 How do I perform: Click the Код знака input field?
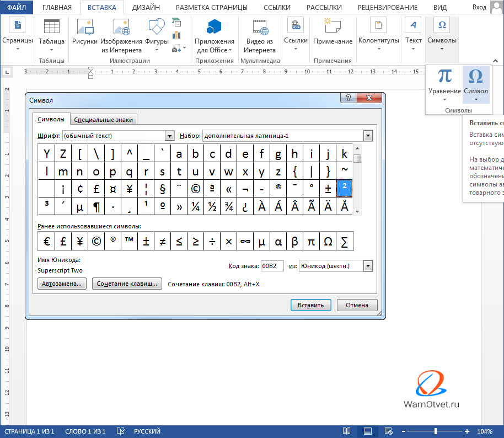tap(272, 266)
